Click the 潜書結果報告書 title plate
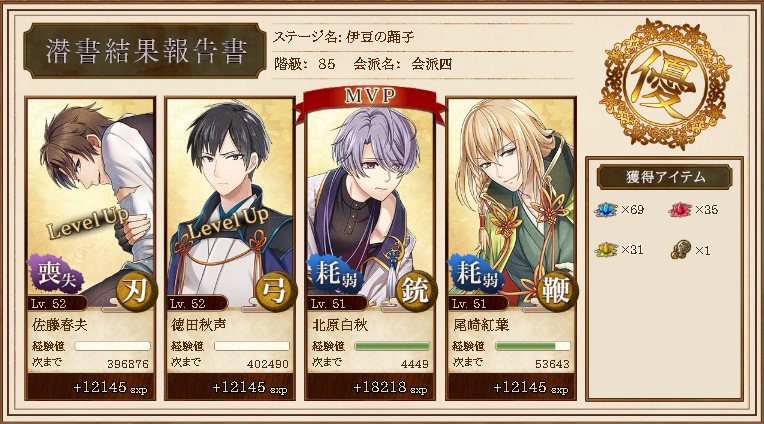Viewport: 764px width, 424px height. coord(145,51)
